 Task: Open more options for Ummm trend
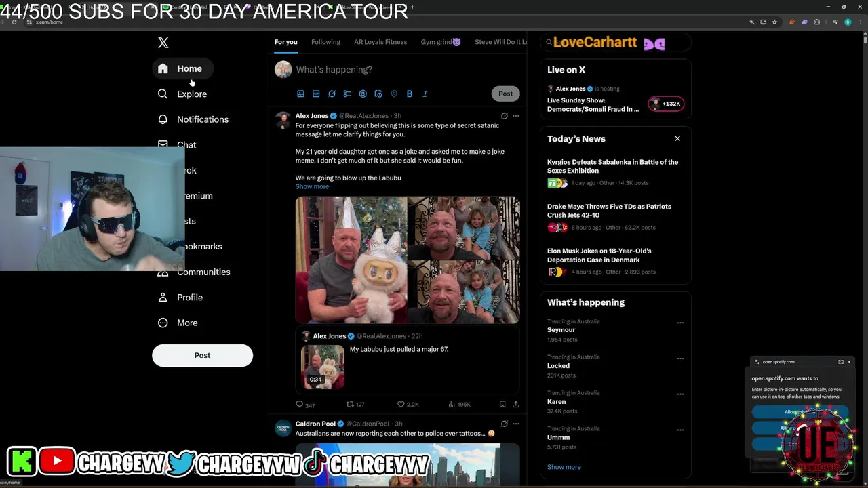(x=680, y=430)
